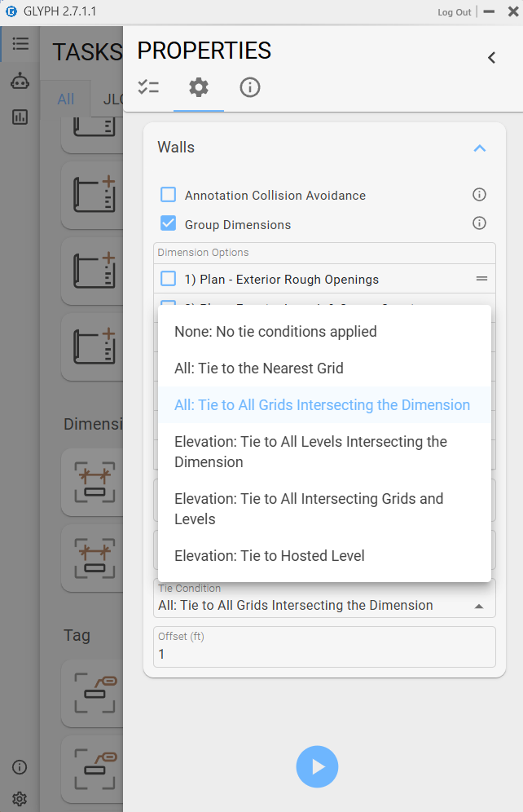Image resolution: width=523 pixels, height=812 pixels.
Task: Enable Annotation Collision Avoidance checkbox
Action: pos(169,195)
